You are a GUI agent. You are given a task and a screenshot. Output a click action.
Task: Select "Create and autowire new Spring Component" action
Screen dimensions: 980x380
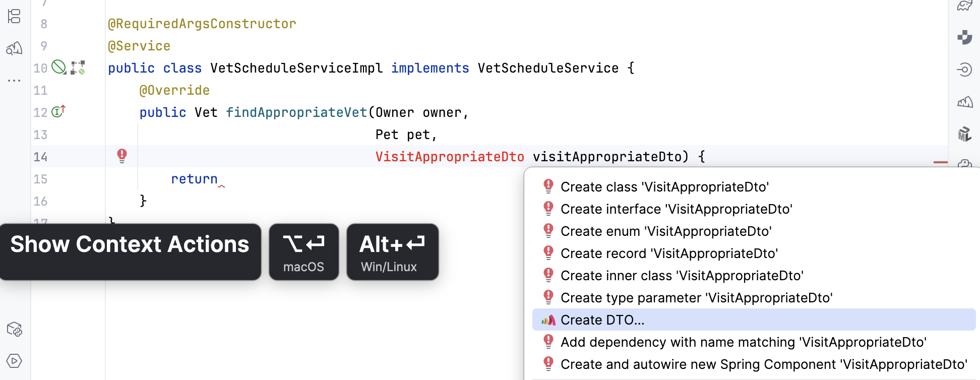[764, 364]
